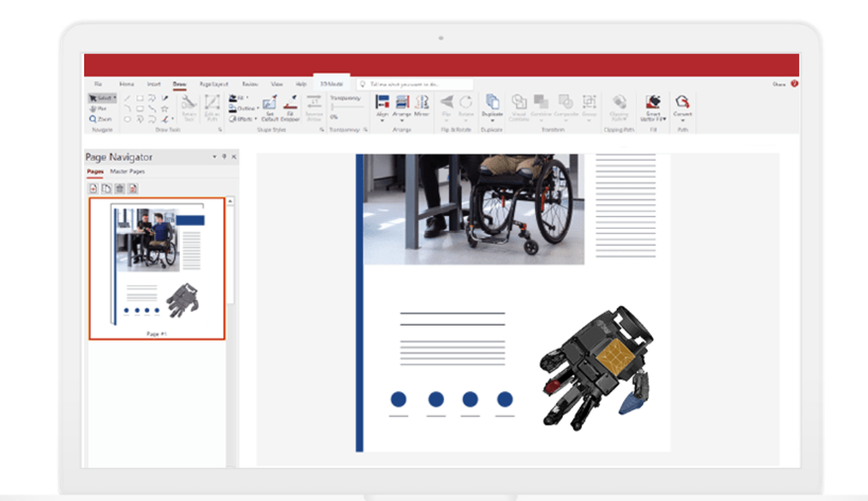Click the Duplicate icon

tap(493, 102)
